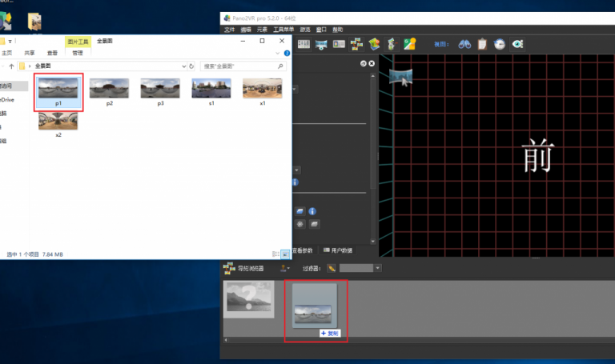Open the 工具菜单 menu in Pano2VR
The image size is (615, 364).
(283, 30)
